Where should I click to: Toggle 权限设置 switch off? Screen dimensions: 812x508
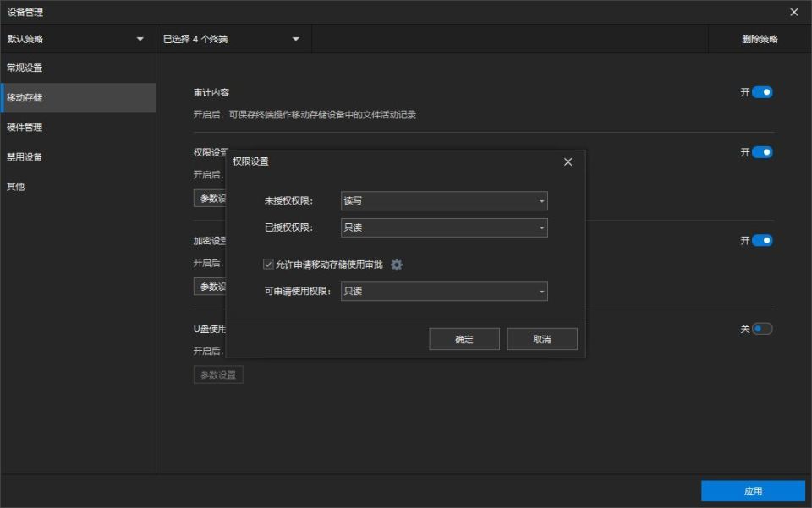pyautogui.click(x=762, y=152)
